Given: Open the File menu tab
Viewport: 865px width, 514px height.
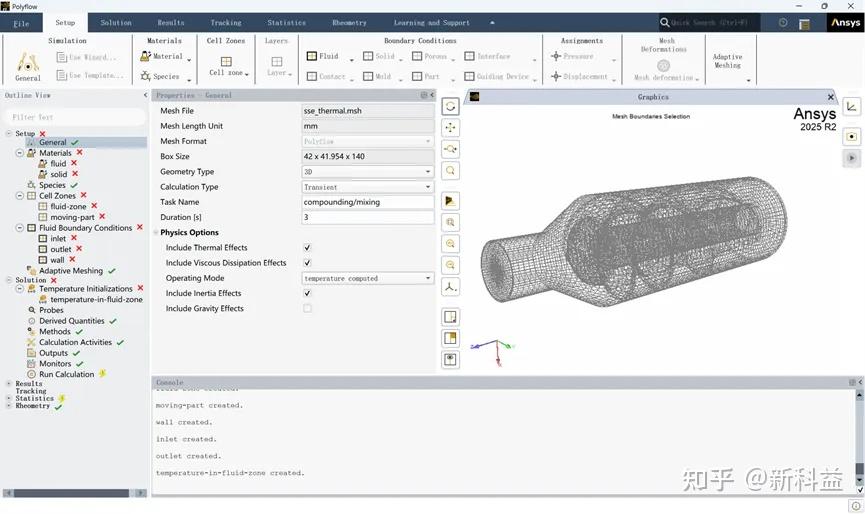Looking at the screenshot, I should pyautogui.click(x=22, y=23).
